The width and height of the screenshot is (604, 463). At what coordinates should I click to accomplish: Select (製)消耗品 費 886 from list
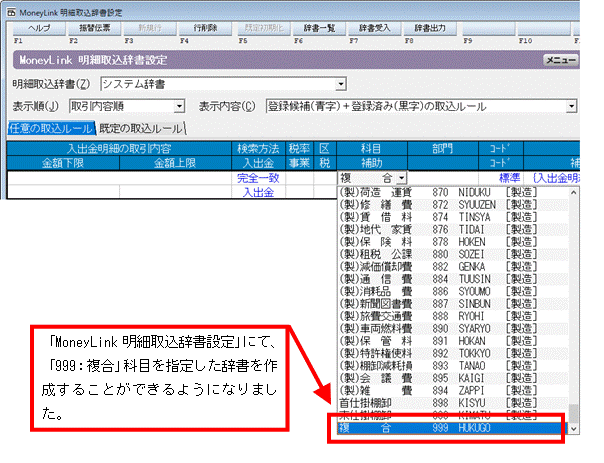pyautogui.click(x=453, y=291)
